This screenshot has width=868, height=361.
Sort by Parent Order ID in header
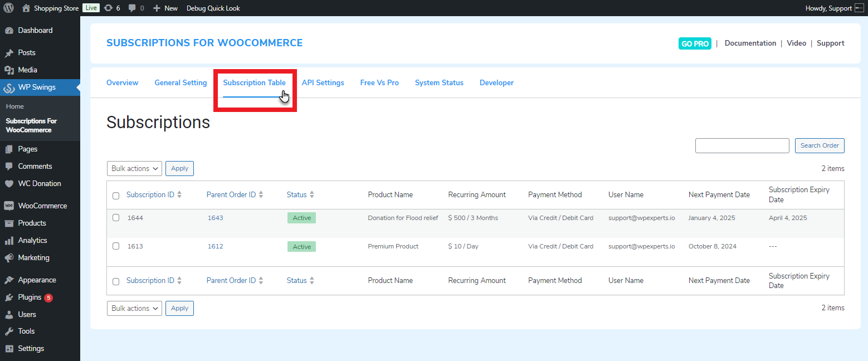[x=235, y=195]
